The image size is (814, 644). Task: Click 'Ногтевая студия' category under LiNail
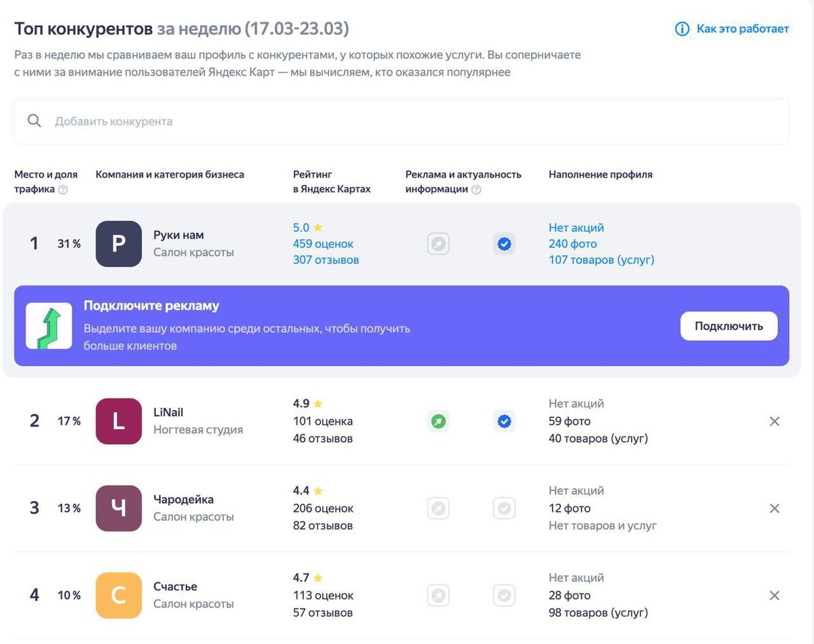198,430
